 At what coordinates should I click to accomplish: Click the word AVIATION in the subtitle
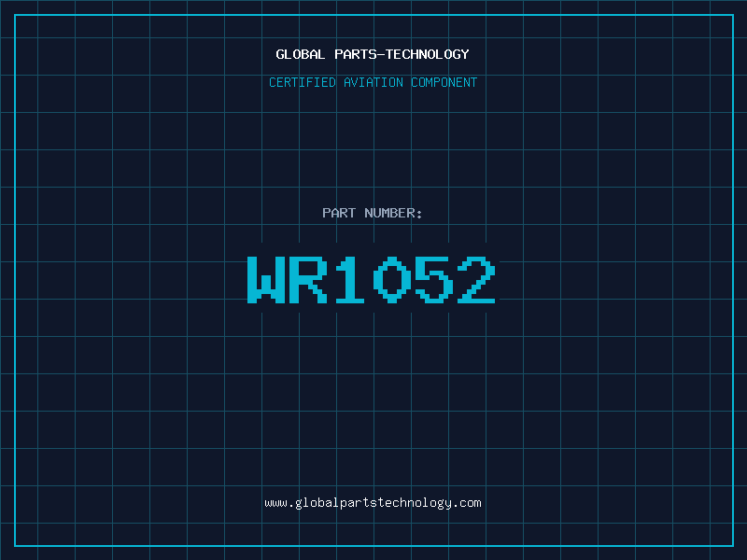(374, 82)
